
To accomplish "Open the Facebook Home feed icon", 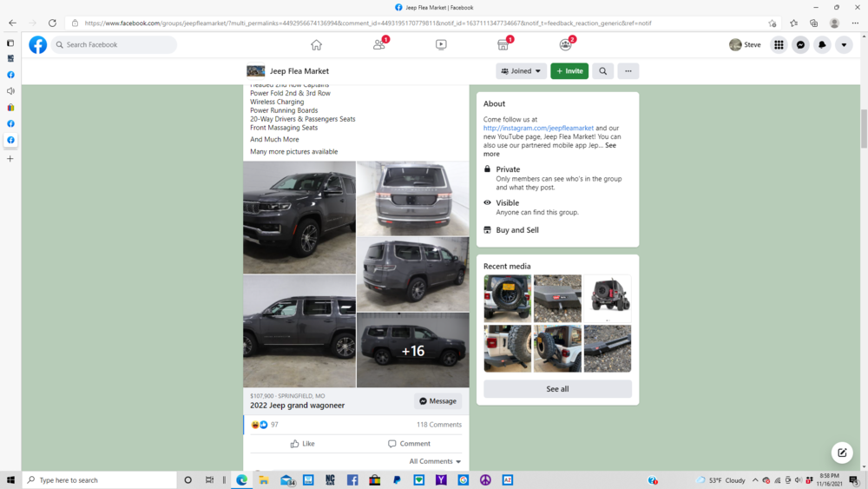I will pyautogui.click(x=316, y=44).
